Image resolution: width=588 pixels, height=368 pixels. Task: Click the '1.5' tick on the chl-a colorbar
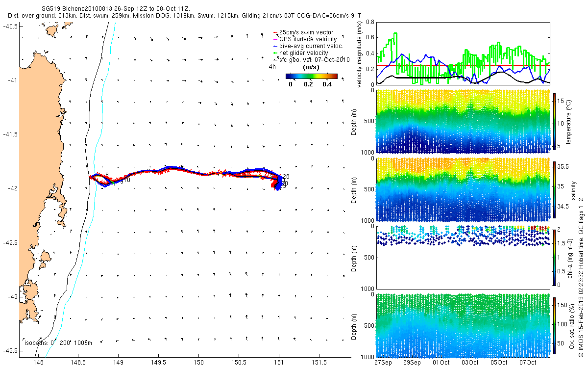click(562, 243)
